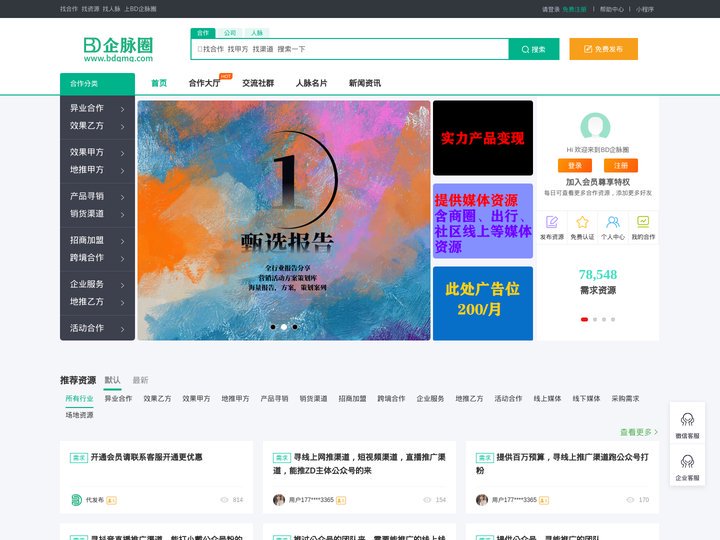Open 人脉名片 nav item
This screenshot has height=540, width=720.
[311, 83]
